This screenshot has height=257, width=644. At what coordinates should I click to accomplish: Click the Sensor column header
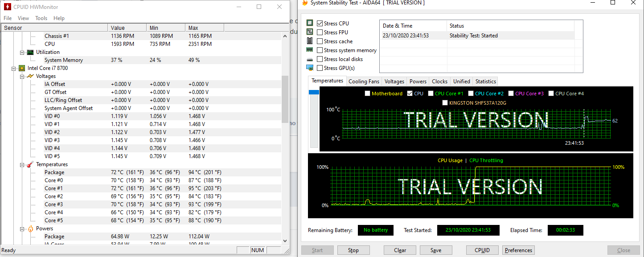pyautogui.click(x=54, y=28)
